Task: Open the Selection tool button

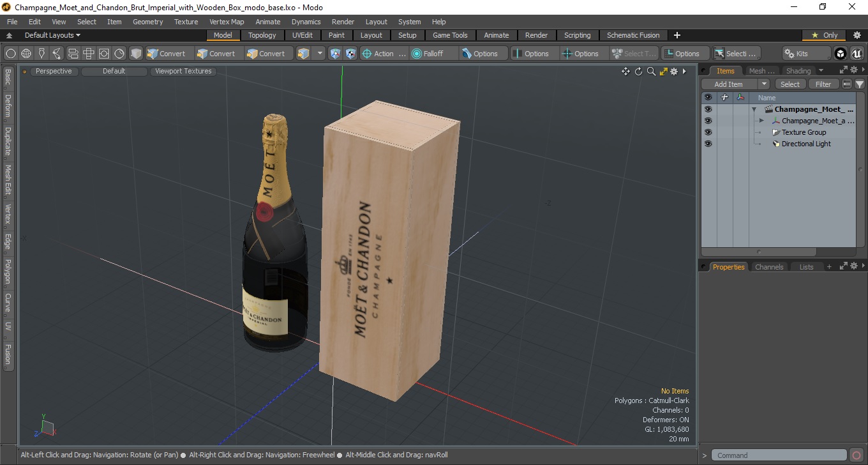Action: pos(736,54)
